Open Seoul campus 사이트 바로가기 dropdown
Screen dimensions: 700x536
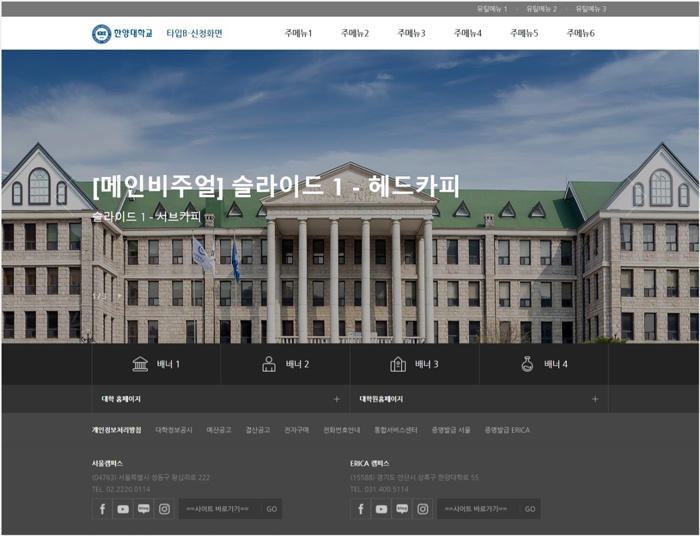(218, 509)
